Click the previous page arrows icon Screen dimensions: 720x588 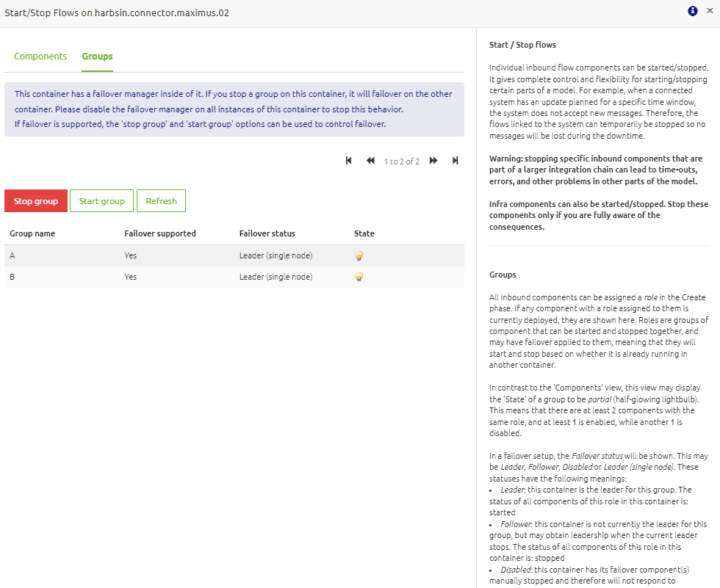point(370,160)
